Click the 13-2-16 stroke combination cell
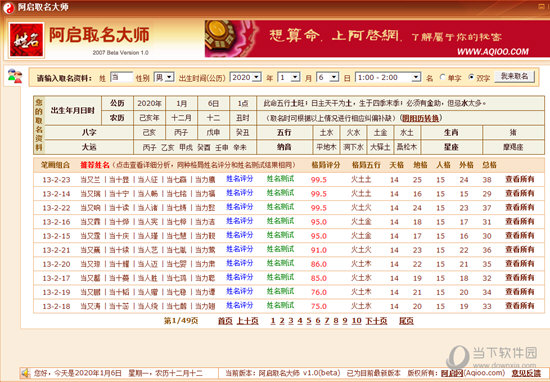550x382 pixels. coord(56,222)
